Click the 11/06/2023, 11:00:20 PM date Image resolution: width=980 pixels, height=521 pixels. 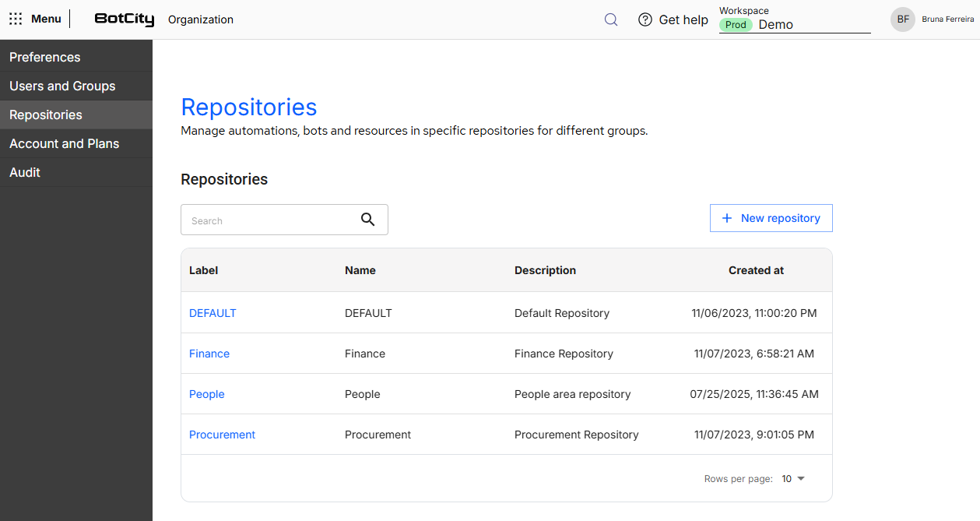pyautogui.click(x=754, y=313)
